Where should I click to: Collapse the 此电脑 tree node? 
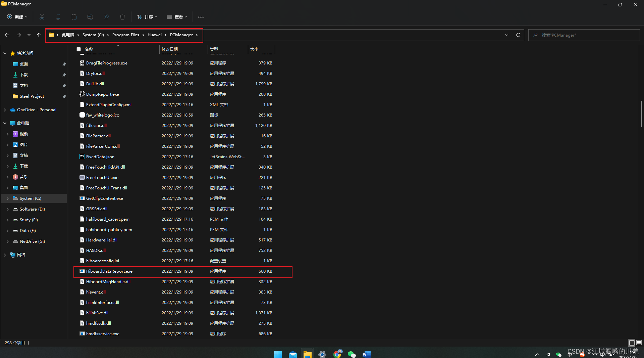pos(5,123)
